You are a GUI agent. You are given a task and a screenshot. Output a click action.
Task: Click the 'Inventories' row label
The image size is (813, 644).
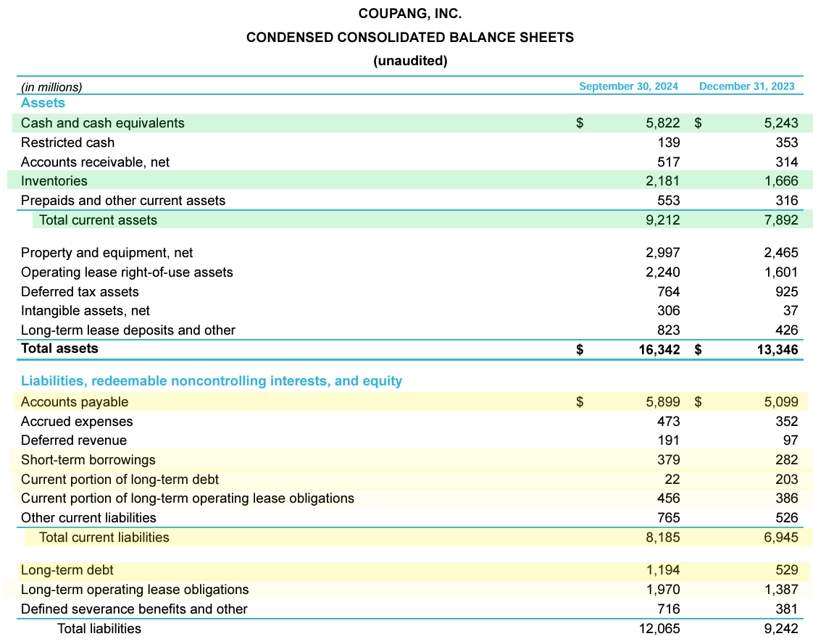[x=54, y=181]
